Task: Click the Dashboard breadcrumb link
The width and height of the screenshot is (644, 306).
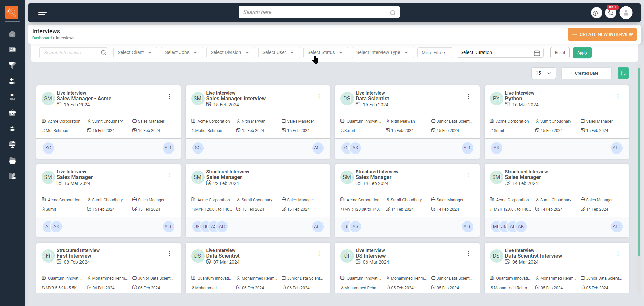Action: (42, 38)
